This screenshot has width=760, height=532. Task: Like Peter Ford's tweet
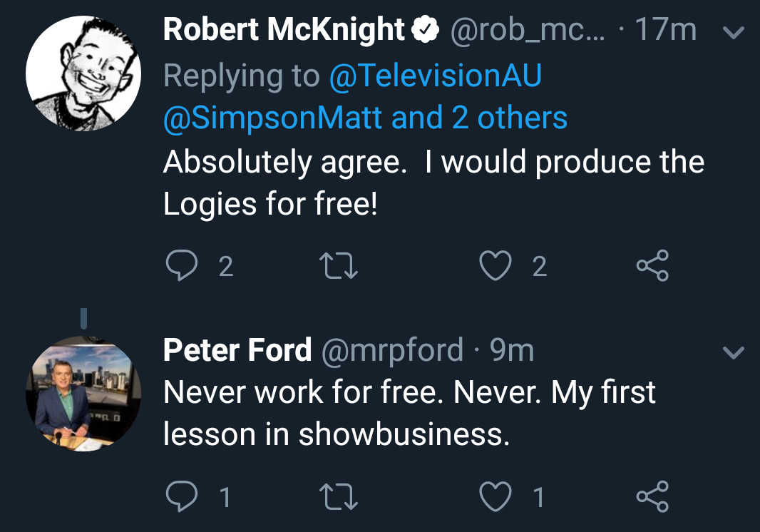tap(495, 496)
